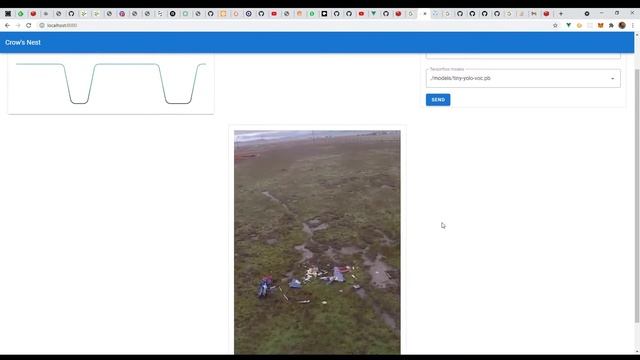Screen dimensions: 640x360
Task: Click the Crow's Nest header title
Action: click(23, 42)
